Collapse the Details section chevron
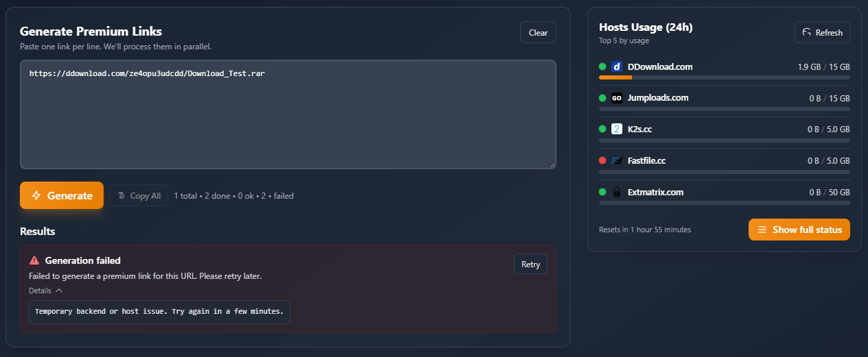Viewport: 868px width, 357px height. click(x=59, y=291)
